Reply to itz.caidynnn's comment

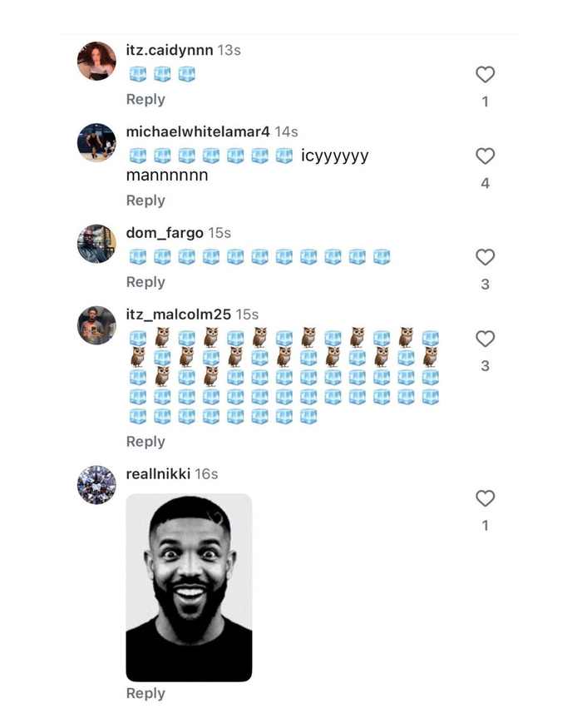[145, 100]
